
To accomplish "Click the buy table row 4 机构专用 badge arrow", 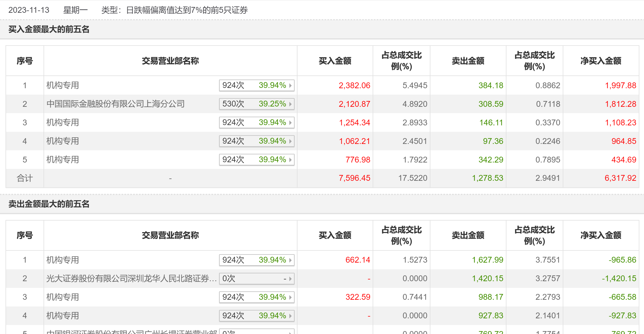I will click(x=290, y=141).
